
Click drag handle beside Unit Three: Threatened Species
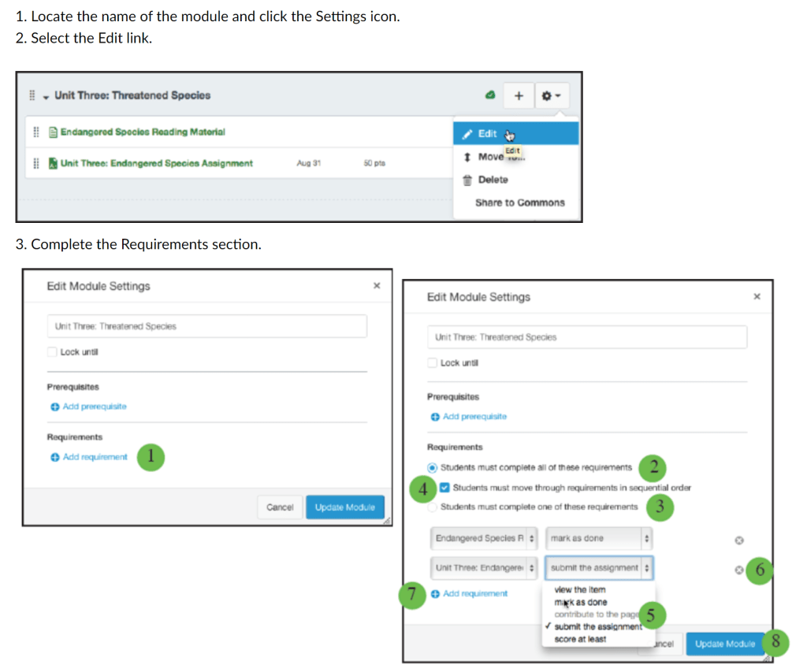pos(32,95)
